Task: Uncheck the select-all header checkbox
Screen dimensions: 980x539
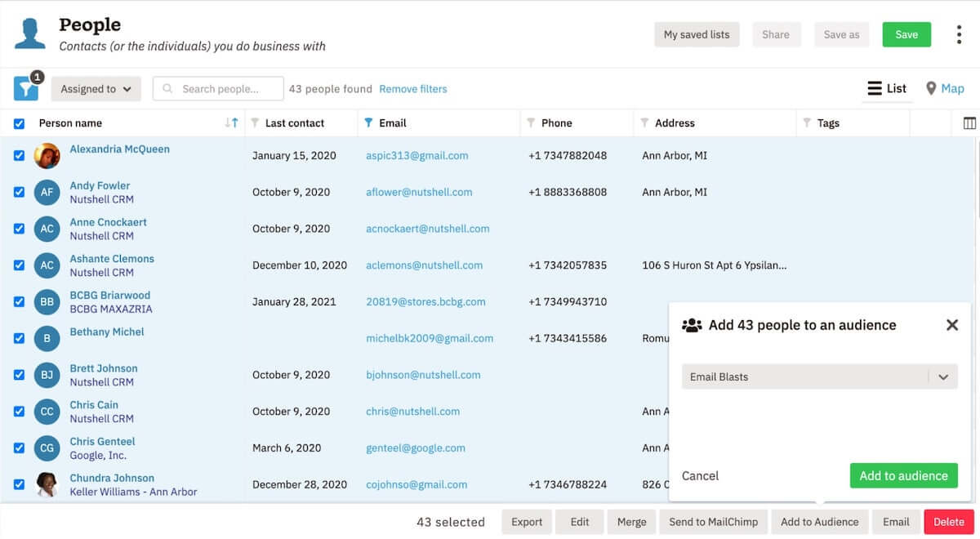Action: [x=19, y=124]
